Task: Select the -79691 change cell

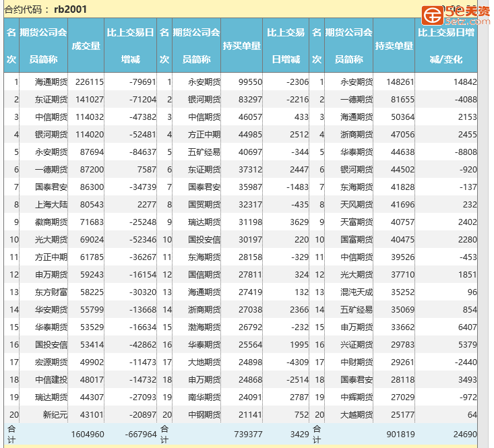Action: pyautogui.click(x=142, y=82)
